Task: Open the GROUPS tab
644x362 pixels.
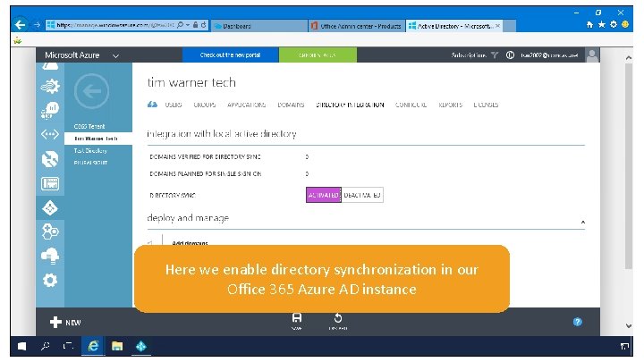Action: click(205, 105)
